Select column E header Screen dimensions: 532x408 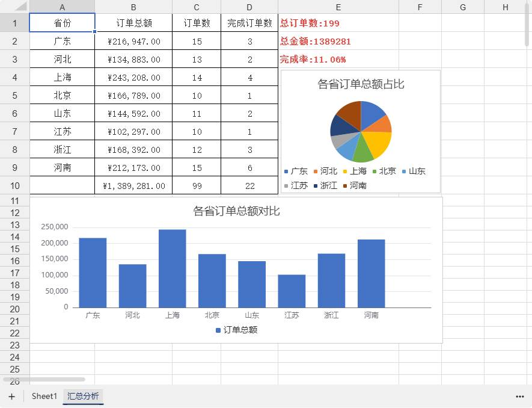point(338,7)
